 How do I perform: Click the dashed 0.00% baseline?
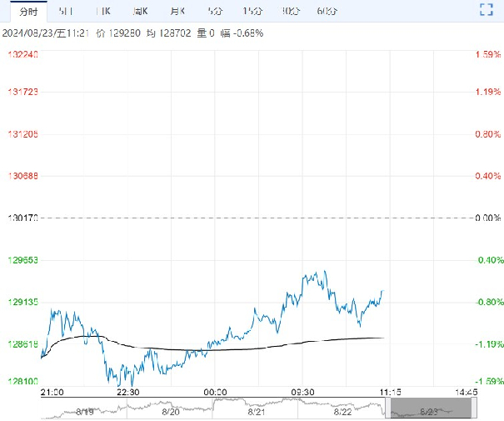coord(250,218)
